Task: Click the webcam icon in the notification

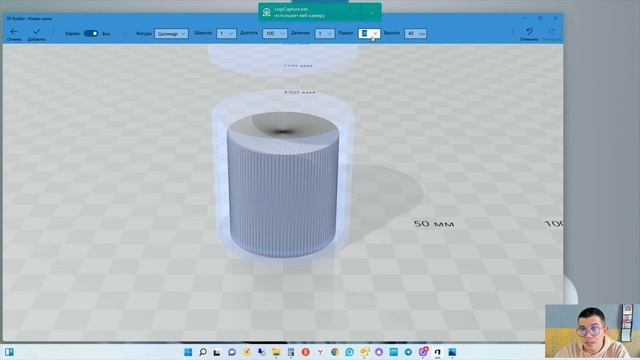Action: (267, 12)
